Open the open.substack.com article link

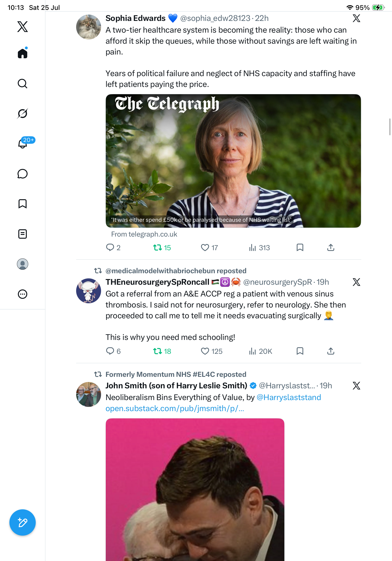175,408
